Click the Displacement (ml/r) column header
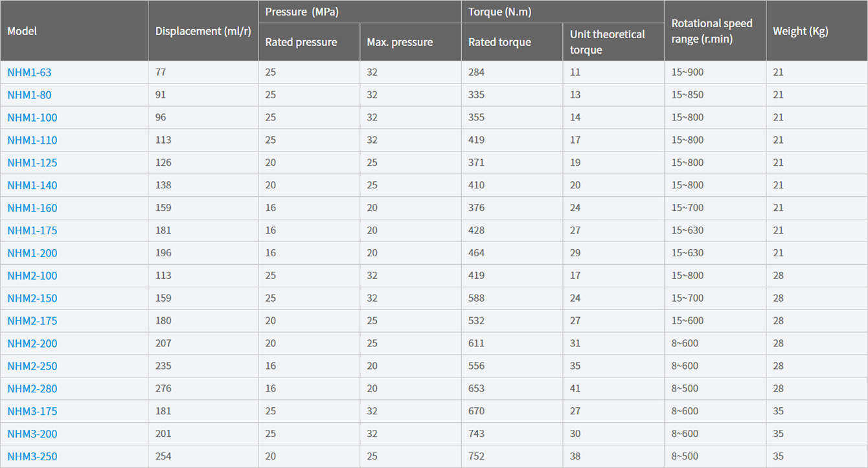 point(203,31)
